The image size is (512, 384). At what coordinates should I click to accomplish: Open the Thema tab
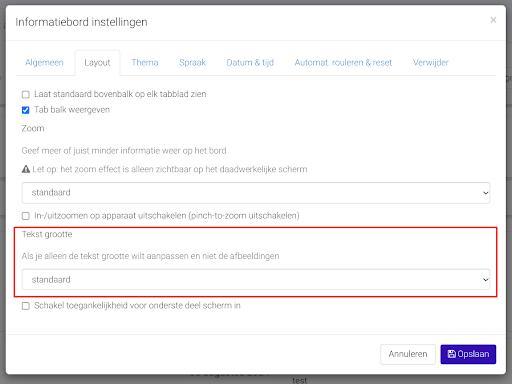(x=145, y=63)
